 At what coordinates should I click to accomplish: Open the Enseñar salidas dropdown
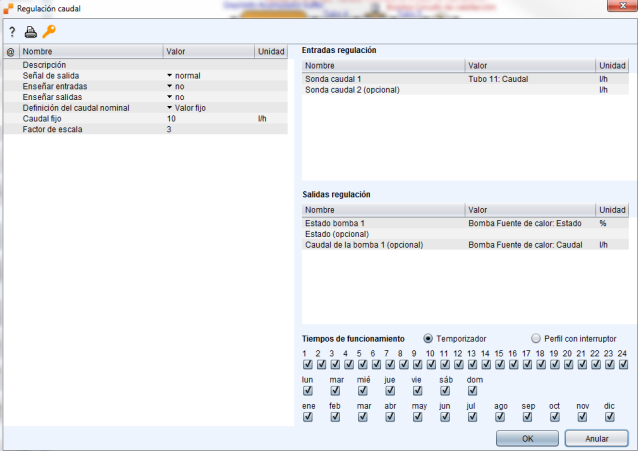(x=170, y=97)
